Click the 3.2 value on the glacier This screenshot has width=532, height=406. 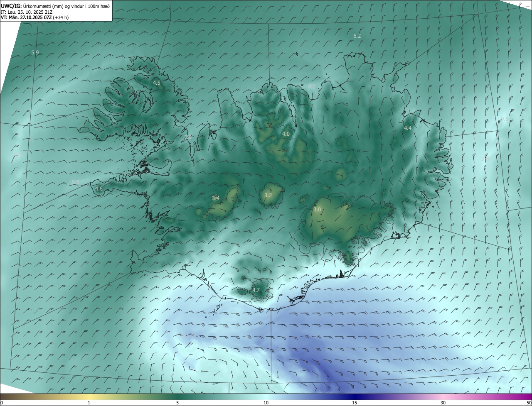(268, 195)
